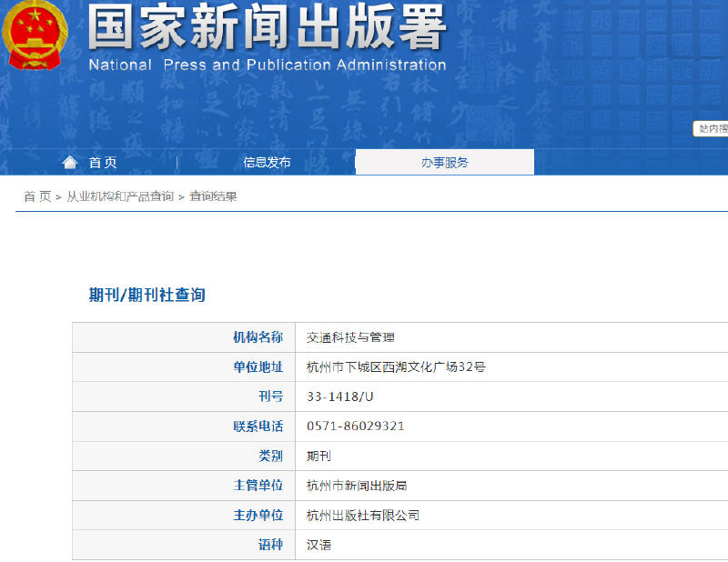728x562 pixels.
Task: Select the category value 期刊
Action: (x=318, y=456)
